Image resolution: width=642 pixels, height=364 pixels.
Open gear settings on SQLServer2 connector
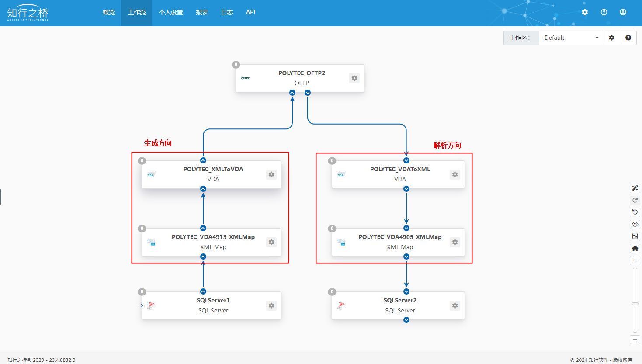click(455, 305)
